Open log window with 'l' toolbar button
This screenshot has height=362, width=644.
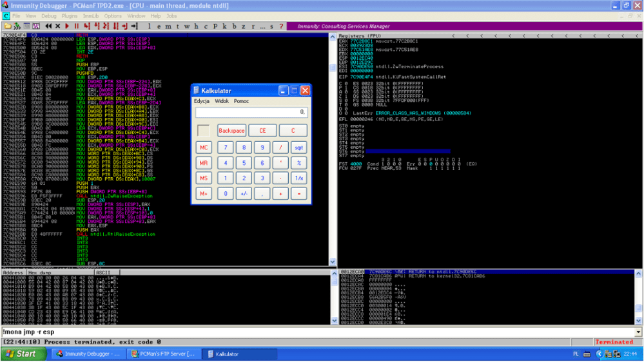pos(150,26)
